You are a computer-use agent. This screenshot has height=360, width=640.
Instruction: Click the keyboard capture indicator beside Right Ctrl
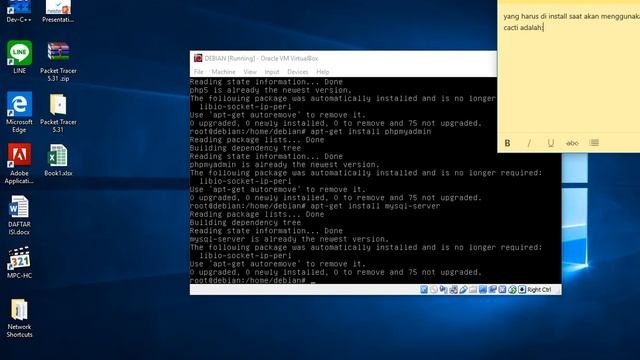522,289
